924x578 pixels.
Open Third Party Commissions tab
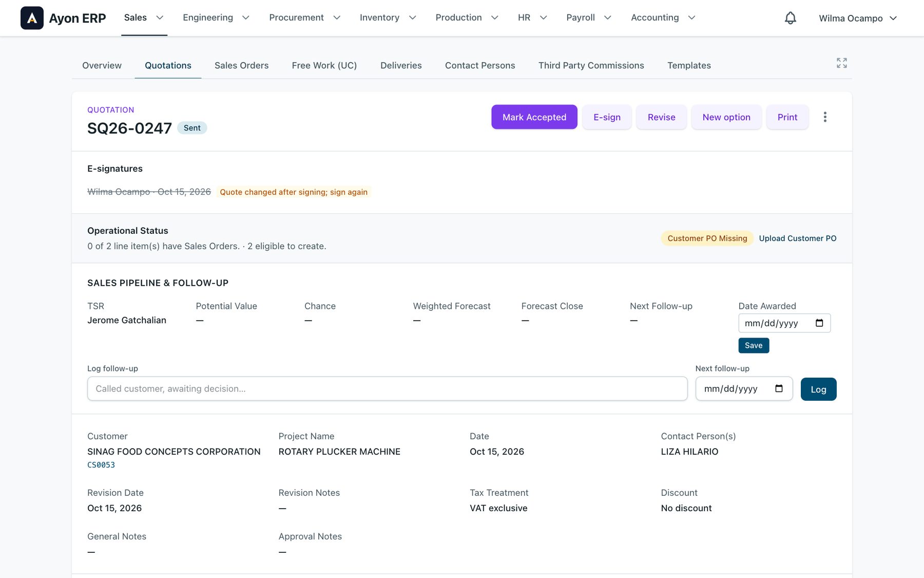[591, 66]
